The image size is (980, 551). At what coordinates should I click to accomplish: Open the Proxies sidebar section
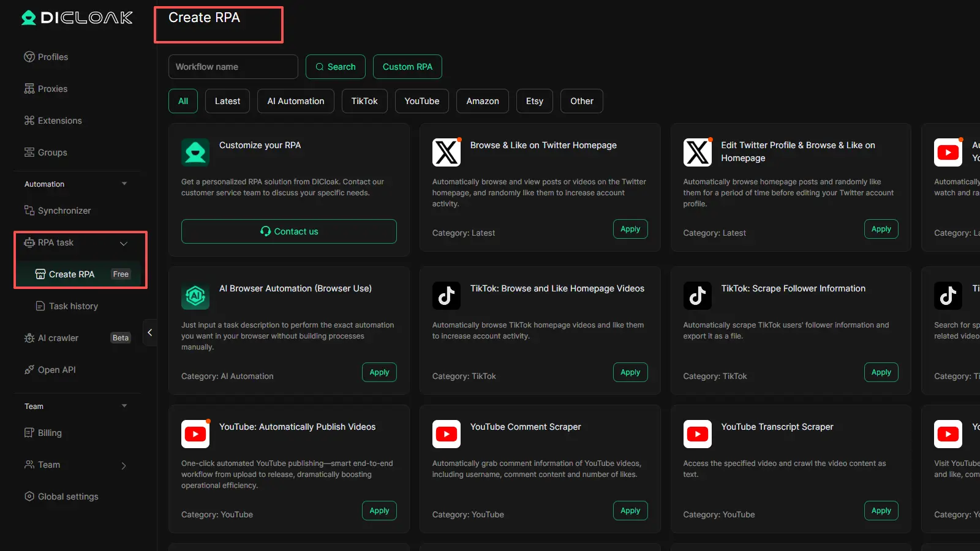53,89
